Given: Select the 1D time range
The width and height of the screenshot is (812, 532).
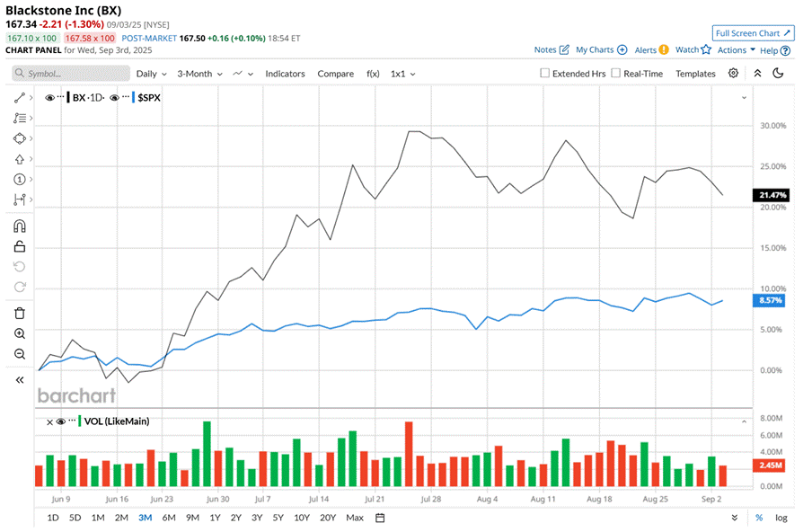Looking at the screenshot, I should (x=53, y=518).
